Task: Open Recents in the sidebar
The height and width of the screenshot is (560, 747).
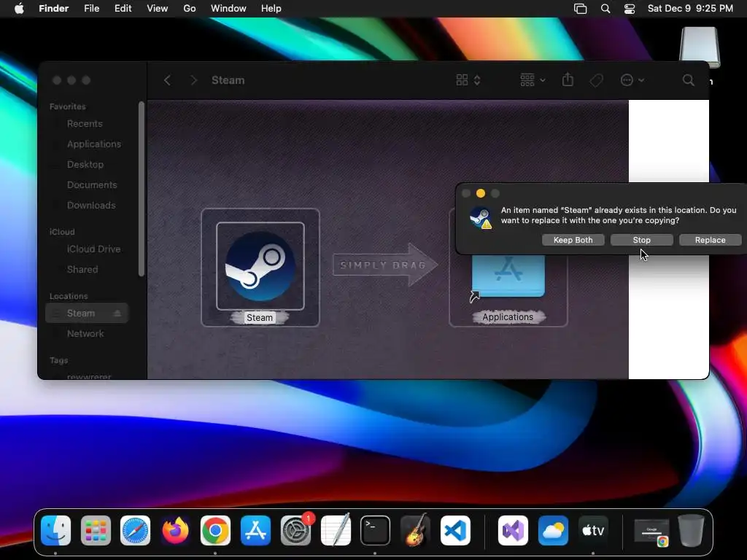Action: click(x=85, y=124)
